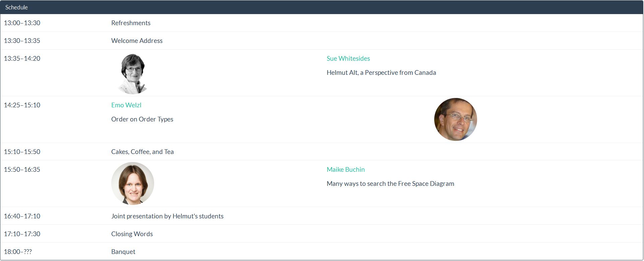
Task: Select the Banquet entry
Action: (x=123, y=252)
